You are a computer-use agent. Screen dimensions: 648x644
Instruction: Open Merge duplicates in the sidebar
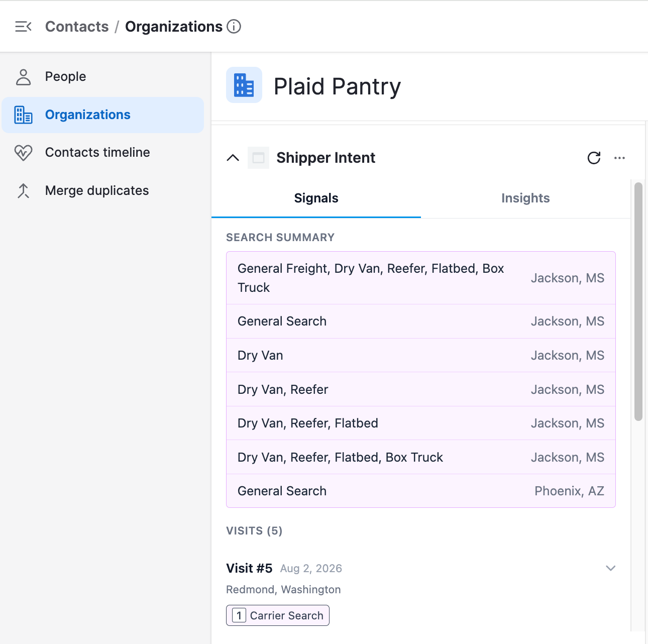pos(103,191)
